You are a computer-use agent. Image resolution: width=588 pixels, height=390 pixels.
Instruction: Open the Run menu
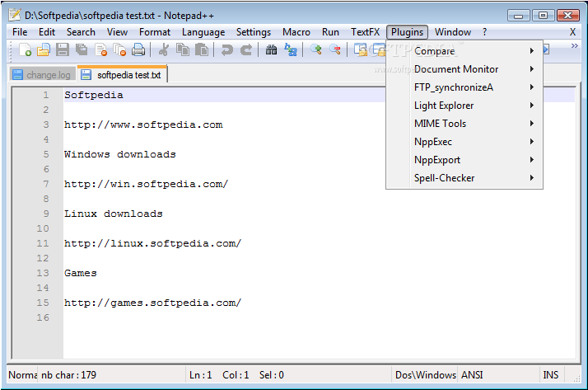pos(330,32)
